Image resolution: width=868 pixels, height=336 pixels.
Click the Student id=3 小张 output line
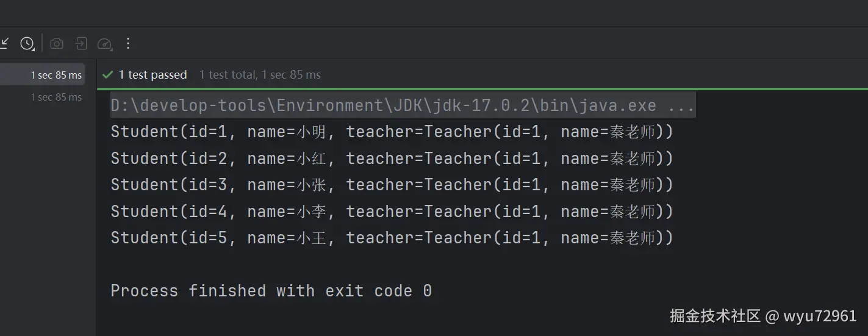391,185
